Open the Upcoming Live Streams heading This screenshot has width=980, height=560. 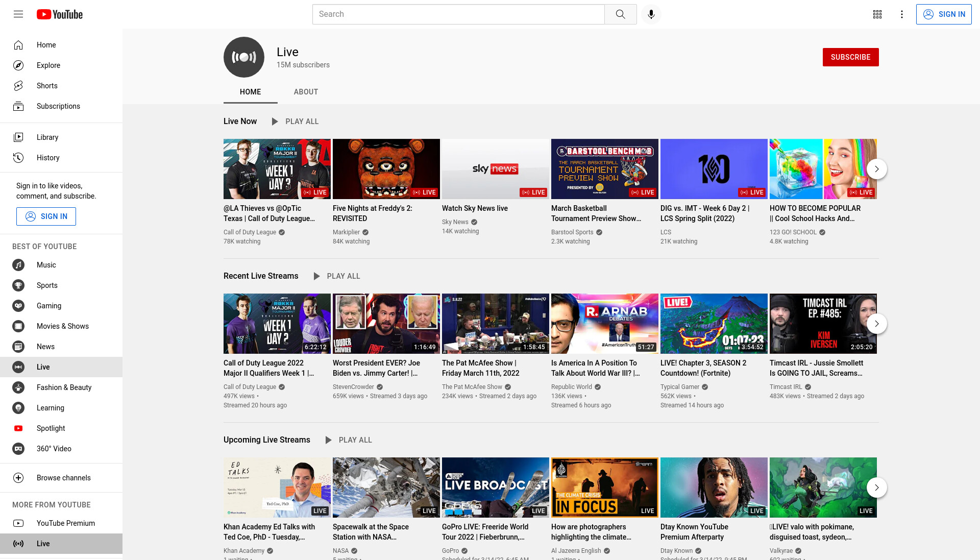267,440
